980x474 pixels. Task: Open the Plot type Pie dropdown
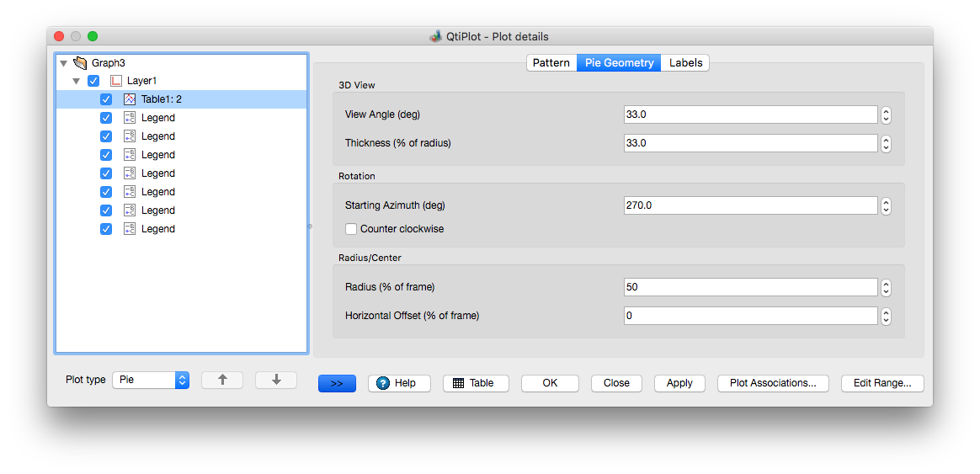coord(152,380)
